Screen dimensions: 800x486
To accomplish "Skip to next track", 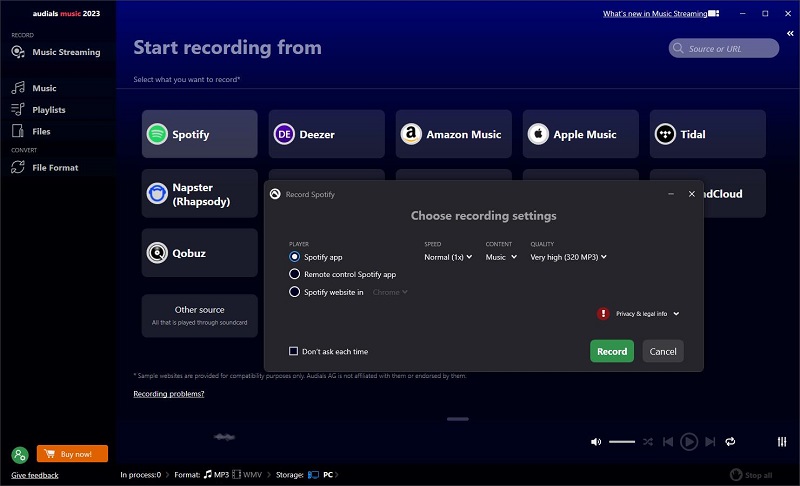I will point(710,442).
